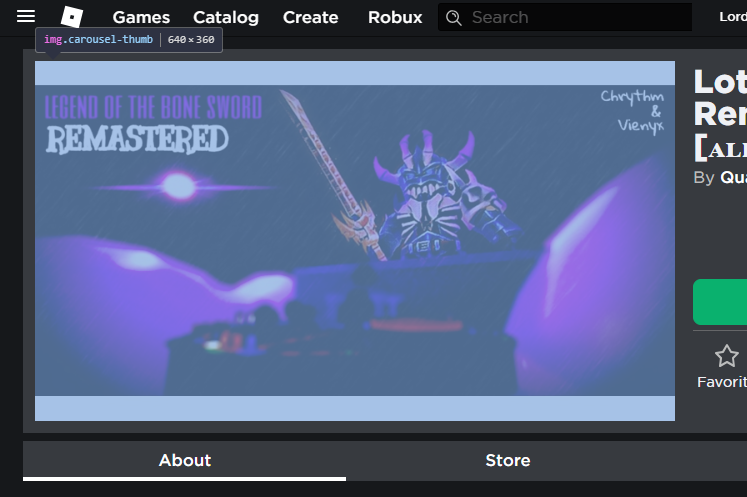This screenshot has height=497, width=747.
Task: Click the Roblox logo home icon
Action: point(72,17)
